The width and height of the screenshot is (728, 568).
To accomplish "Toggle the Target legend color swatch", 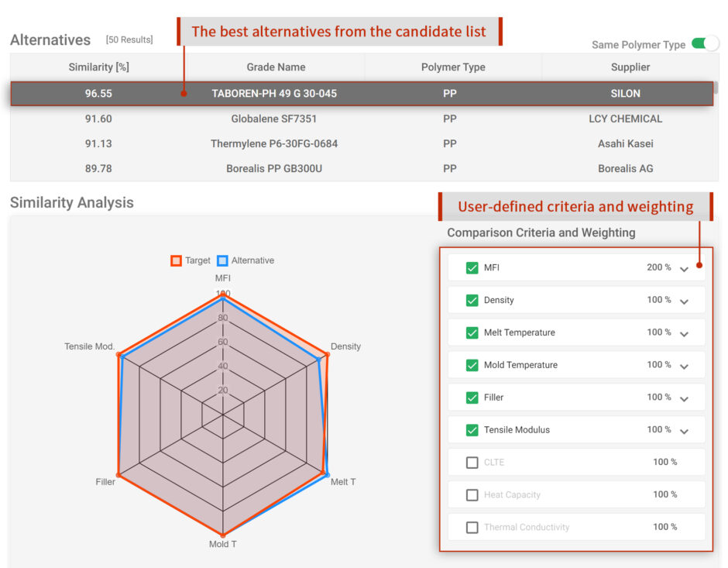I will click(176, 261).
